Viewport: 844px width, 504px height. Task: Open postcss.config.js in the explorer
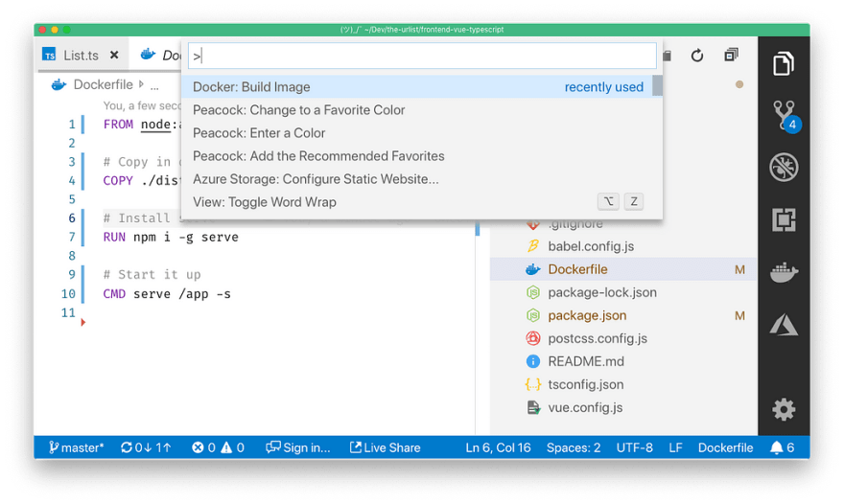(x=623, y=339)
